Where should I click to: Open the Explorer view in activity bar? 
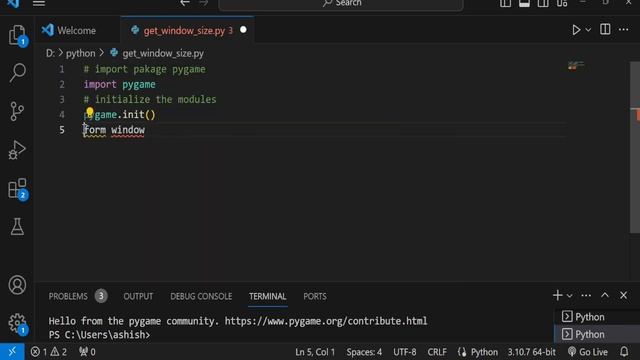[x=17, y=35]
